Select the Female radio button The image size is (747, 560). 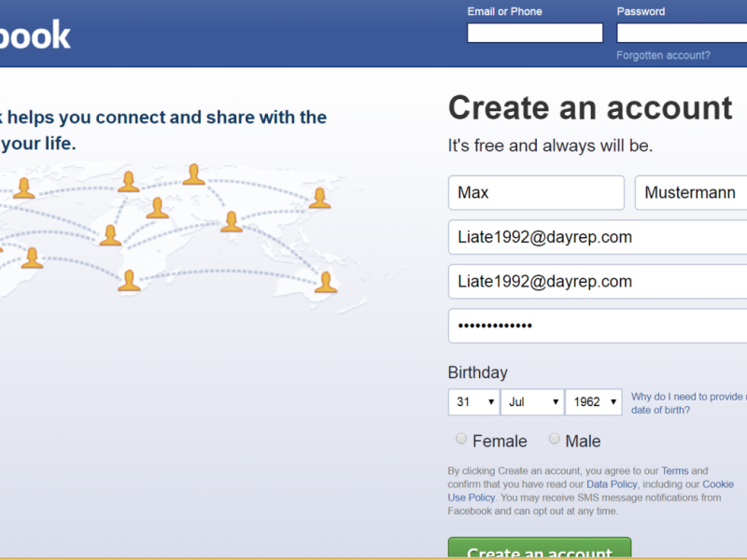point(461,439)
